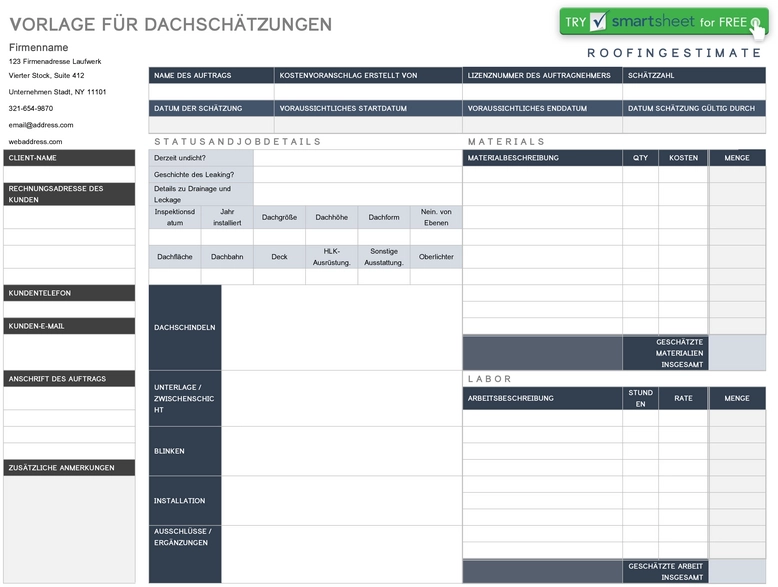The height and width of the screenshot is (587, 778).
Task: Open the email@address.com link
Action: (x=41, y=125)
